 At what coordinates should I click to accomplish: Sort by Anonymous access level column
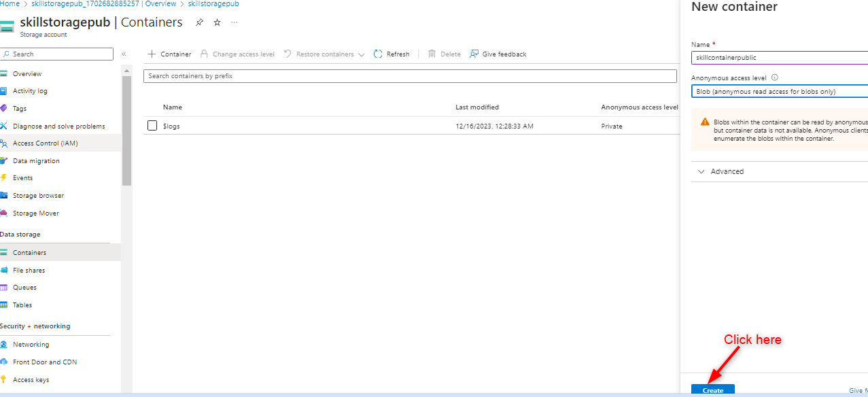[x=640, y=107]
